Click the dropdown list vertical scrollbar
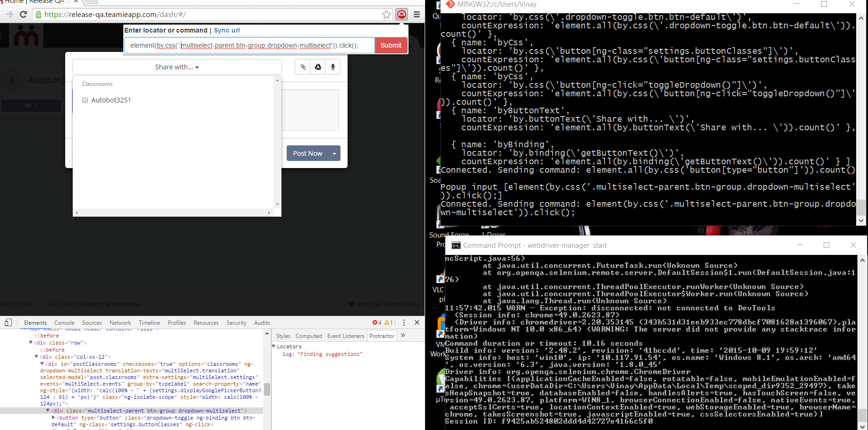Image resolution: width=868 pixels, height=430 pixels. pos(277,143)
